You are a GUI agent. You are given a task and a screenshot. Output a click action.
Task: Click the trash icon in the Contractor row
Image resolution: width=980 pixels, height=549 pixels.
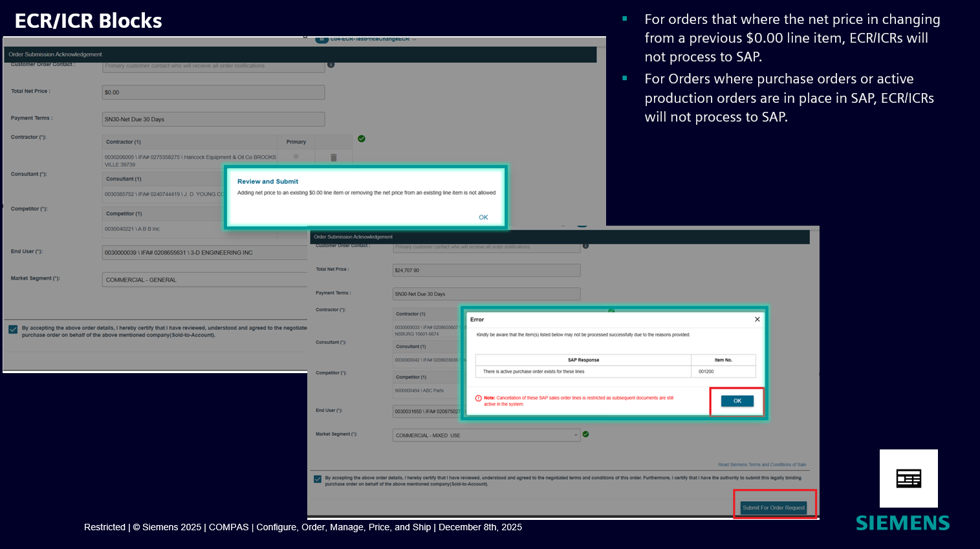[x=334, y=157]
